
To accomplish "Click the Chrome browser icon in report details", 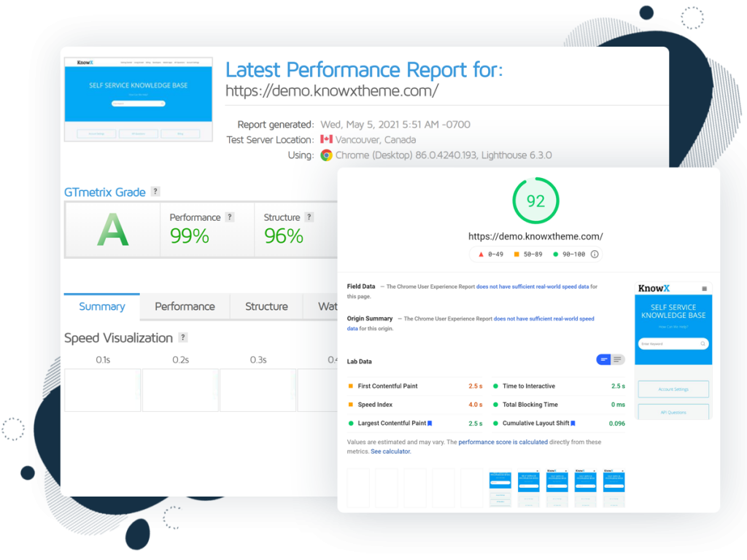I will (326, 155).
